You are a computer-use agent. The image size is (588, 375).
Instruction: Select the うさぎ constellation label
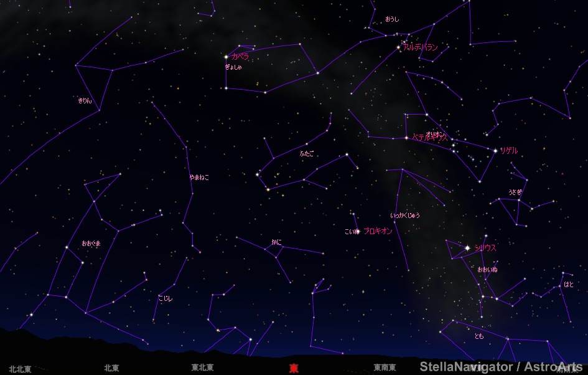coord(515,192)
